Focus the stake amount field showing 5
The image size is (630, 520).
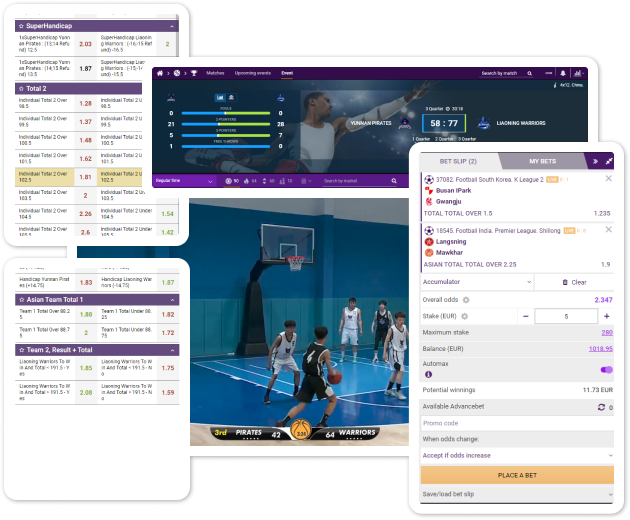coord(566,316)
